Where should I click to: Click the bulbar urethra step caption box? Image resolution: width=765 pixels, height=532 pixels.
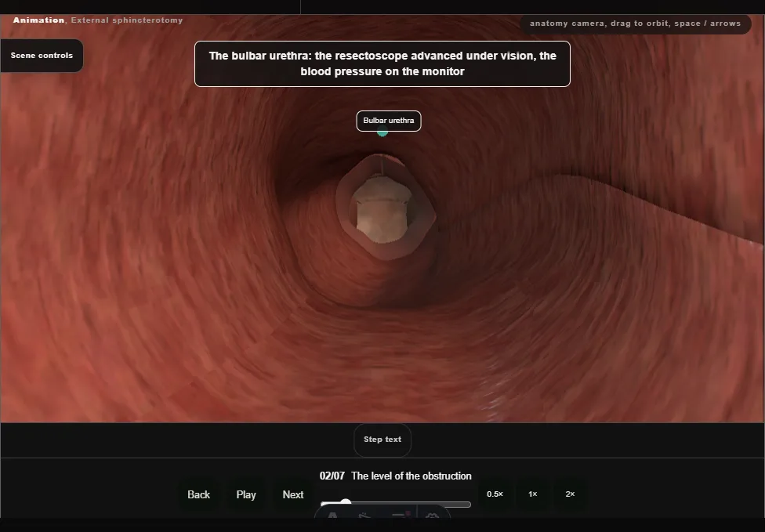[382, 64]
